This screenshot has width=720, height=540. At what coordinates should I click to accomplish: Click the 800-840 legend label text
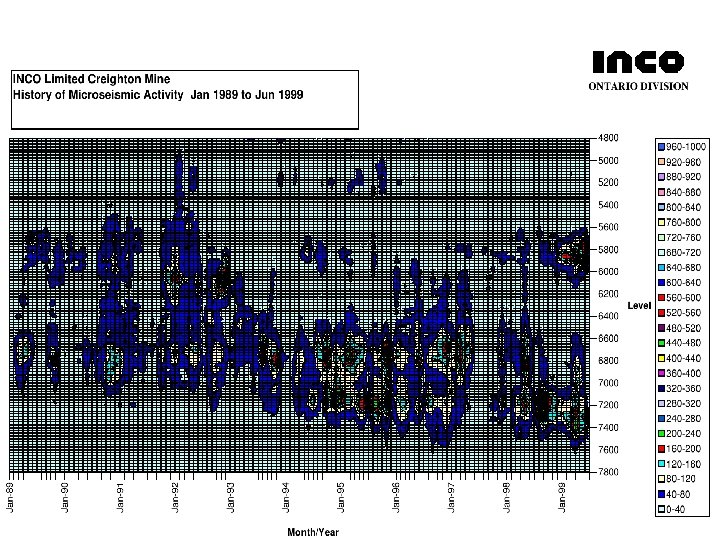pyautogui.click(x=684, y=207)
